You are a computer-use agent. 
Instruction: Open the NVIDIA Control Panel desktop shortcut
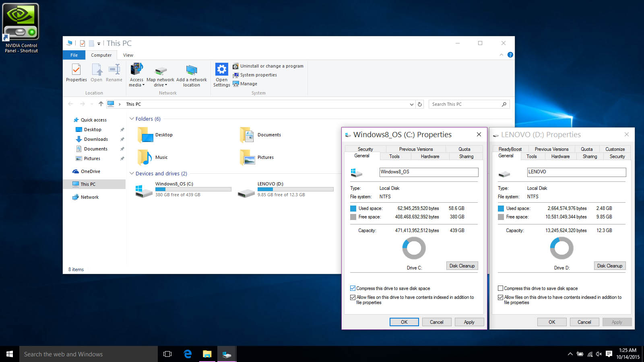tap(21, 28)
